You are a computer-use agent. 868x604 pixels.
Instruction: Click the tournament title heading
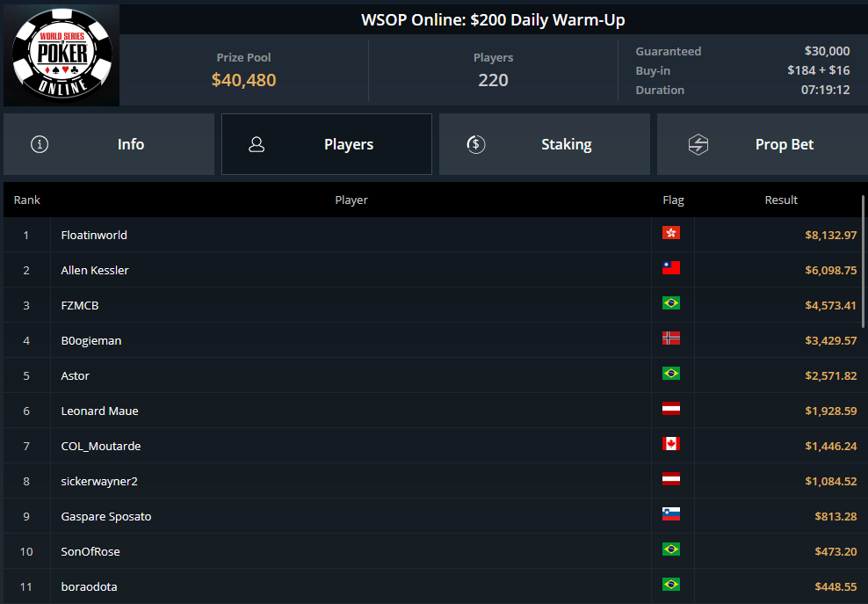tap(493, 20)
